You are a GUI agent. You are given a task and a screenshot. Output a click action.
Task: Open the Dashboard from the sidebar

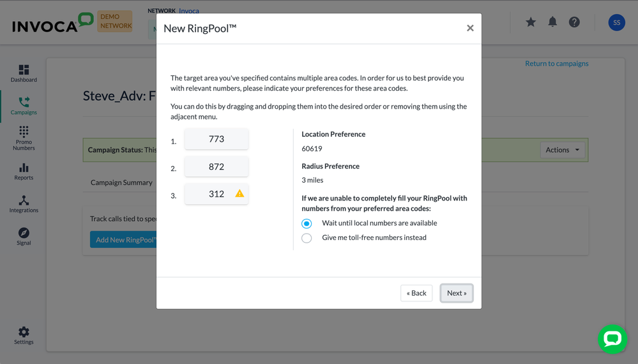pyautogui.click(x=24, y=73)
